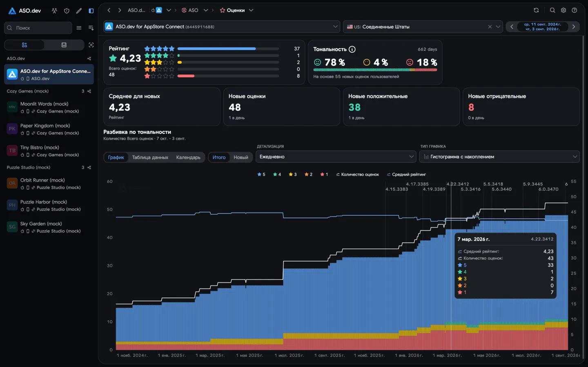Screen dimensions: 588x367
Task: Open the US: Соединенные Штаты country dropdown
Action: click(x=423, y=27)
